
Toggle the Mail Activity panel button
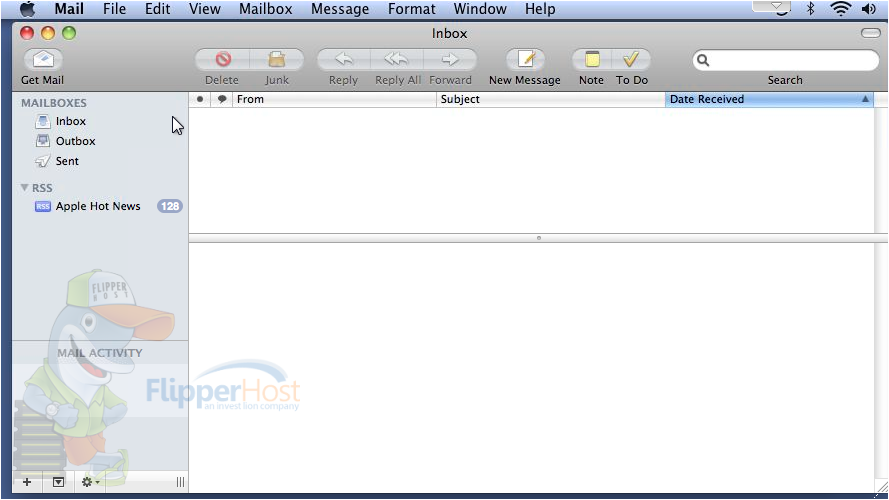58,482
